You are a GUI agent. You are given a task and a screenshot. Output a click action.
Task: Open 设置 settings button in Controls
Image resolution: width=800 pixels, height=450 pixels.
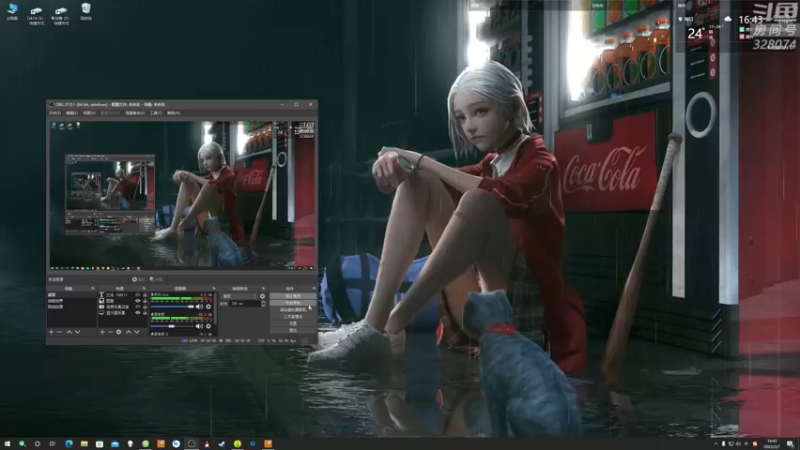pos(293,323)
